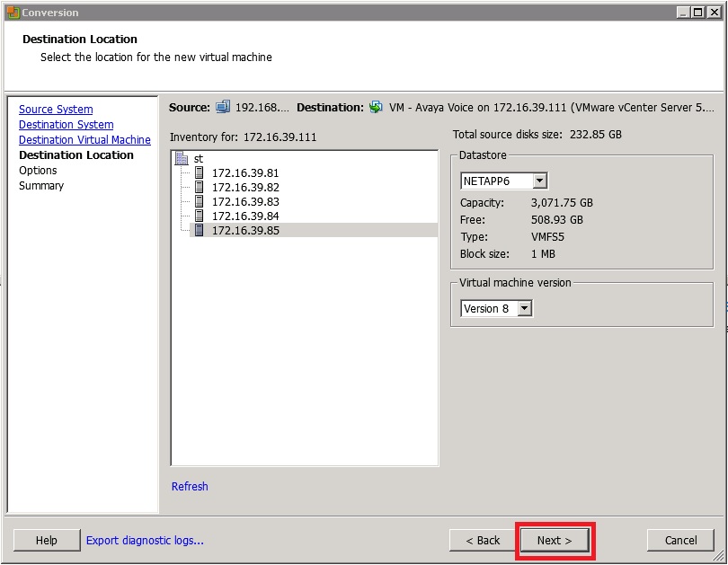This screenshot has height=565, width=728.
Task: Click Inventory for 172.16.39.111 label
Action: point(243,137)
